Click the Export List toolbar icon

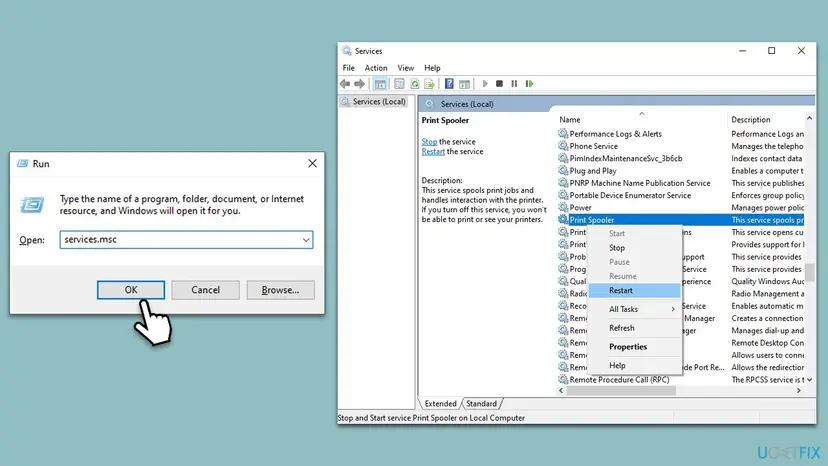point(429,83)
